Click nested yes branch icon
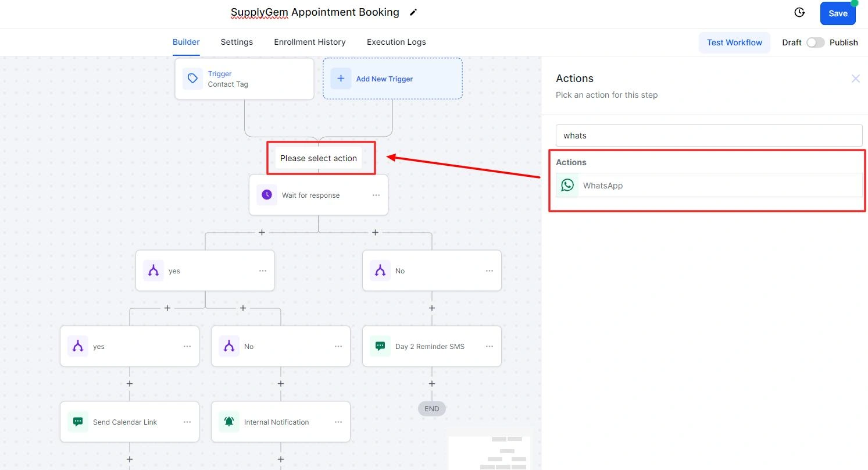The width and height of the screenshot is (868, 470). 78,346
